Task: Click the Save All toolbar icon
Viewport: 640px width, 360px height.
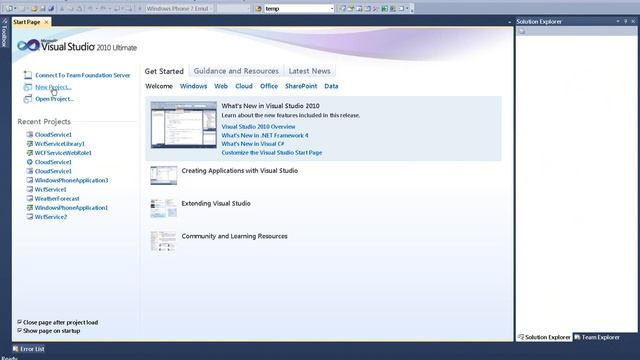Action: (51, 8)
